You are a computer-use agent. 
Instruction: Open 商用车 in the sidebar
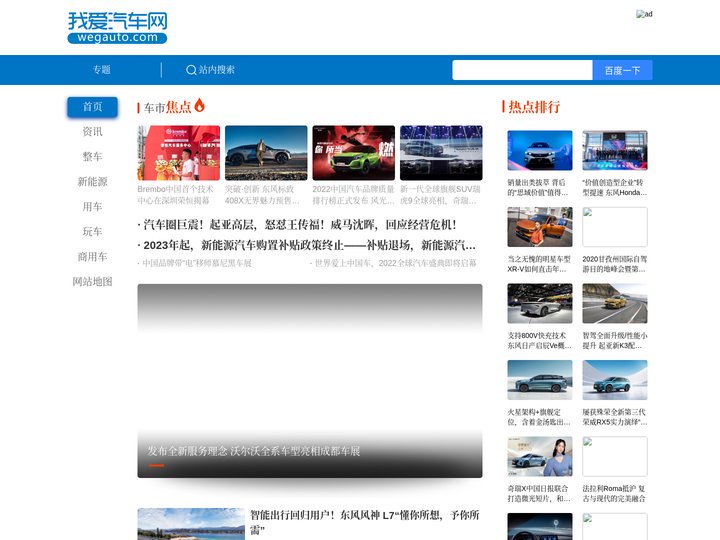[x=92, y=257]
